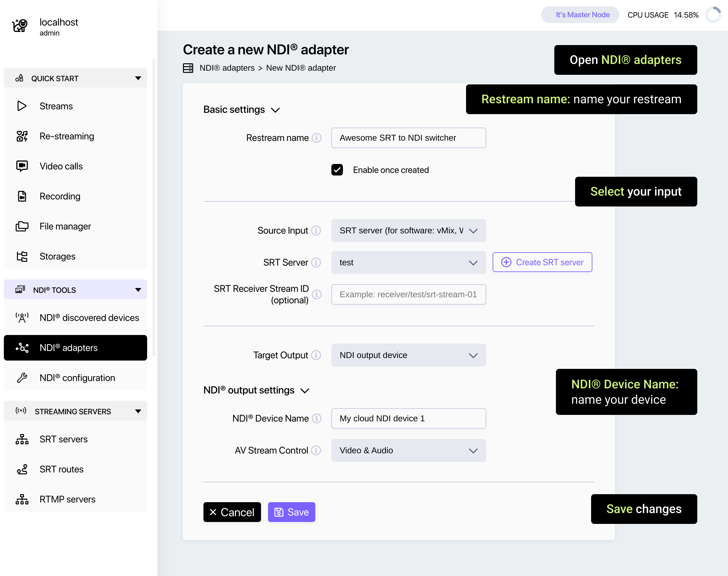Uncheck the Enable once created checkbox
Image resolution: width=728 pixels, height=576 pixels.
(x=337, y=170)
